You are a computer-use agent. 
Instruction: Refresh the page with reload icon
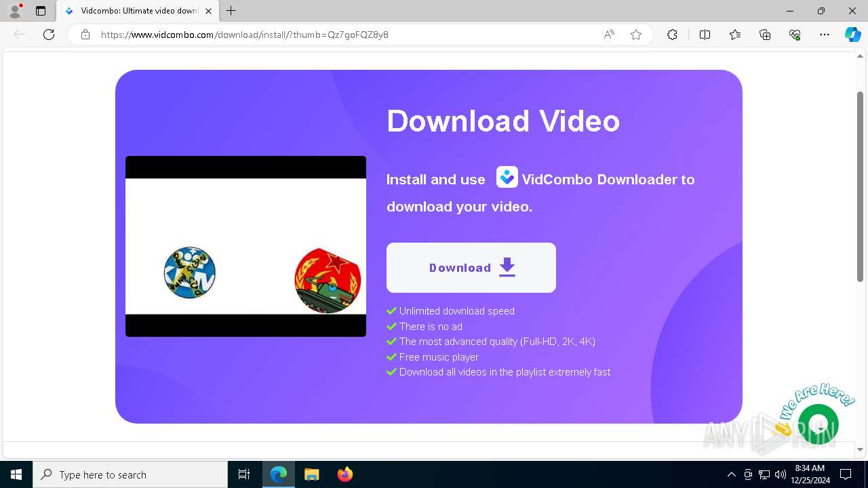(x=49, y=35)
